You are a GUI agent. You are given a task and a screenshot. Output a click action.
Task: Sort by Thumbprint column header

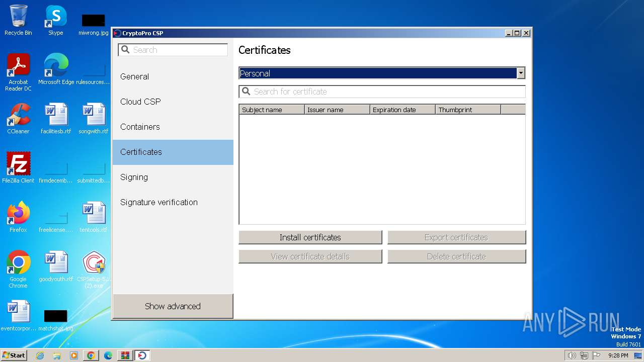coord(468,110)
